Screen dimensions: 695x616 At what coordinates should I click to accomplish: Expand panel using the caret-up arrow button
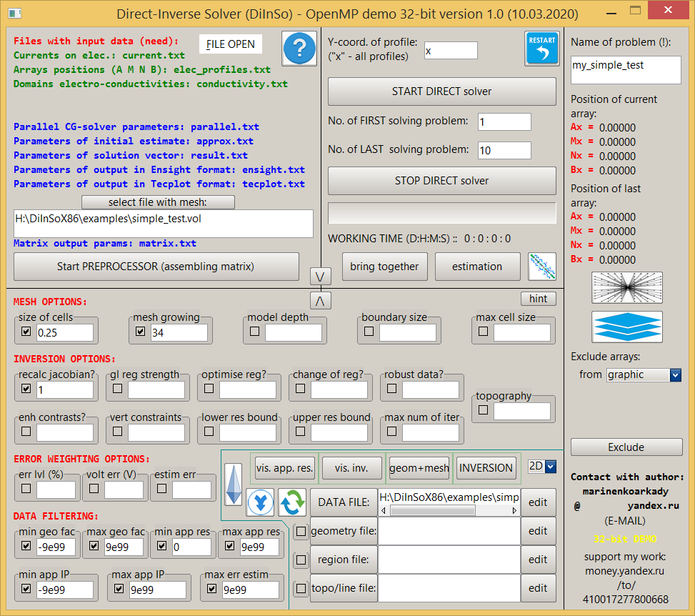click(320, 301)
